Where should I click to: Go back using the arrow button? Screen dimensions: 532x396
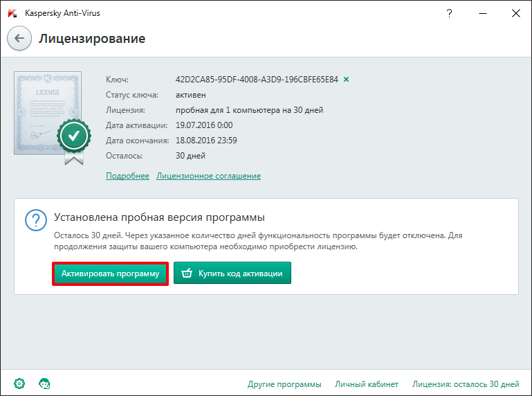coord(19,38)
